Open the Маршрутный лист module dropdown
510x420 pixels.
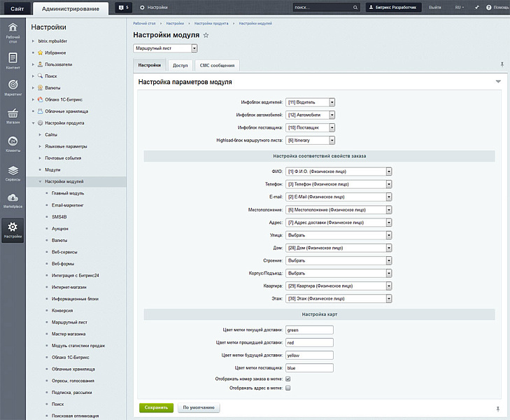[165, 48]
